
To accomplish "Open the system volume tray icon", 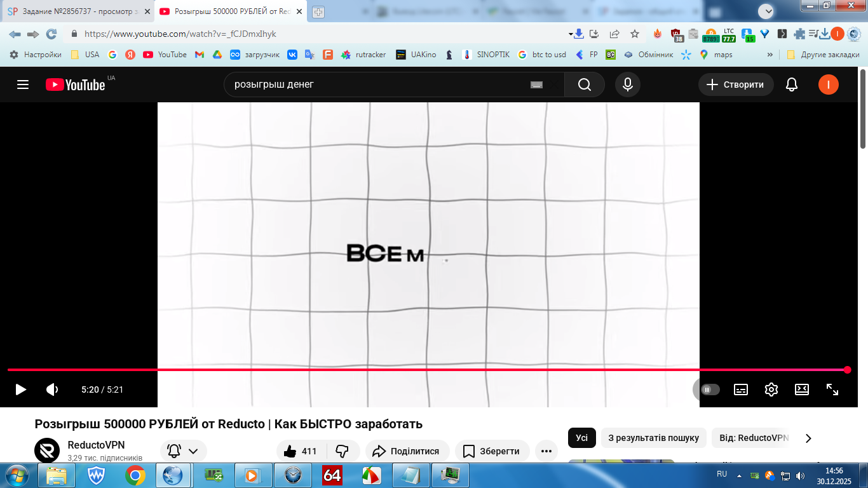I will pyautogui.click(x=800, y=475).
